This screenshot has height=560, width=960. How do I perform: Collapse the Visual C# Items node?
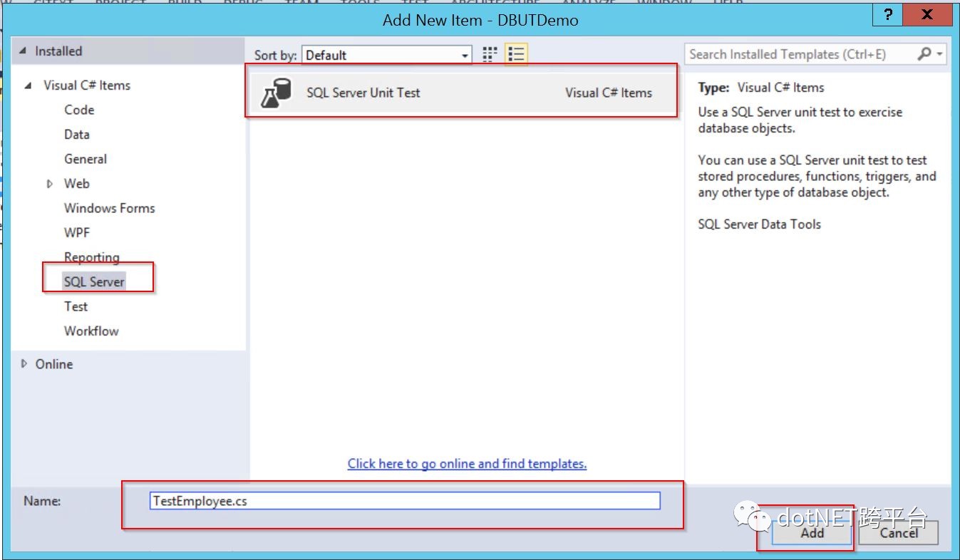[x=29, y=85]
